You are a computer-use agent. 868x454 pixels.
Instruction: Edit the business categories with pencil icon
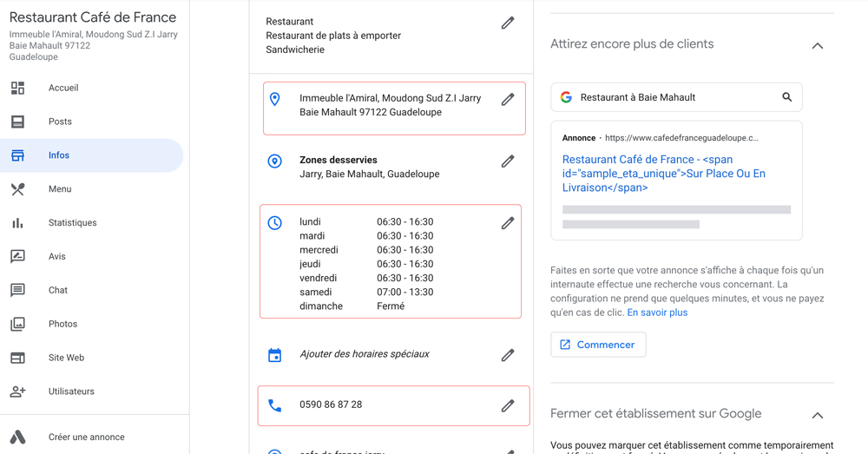(x=508, y=23)
